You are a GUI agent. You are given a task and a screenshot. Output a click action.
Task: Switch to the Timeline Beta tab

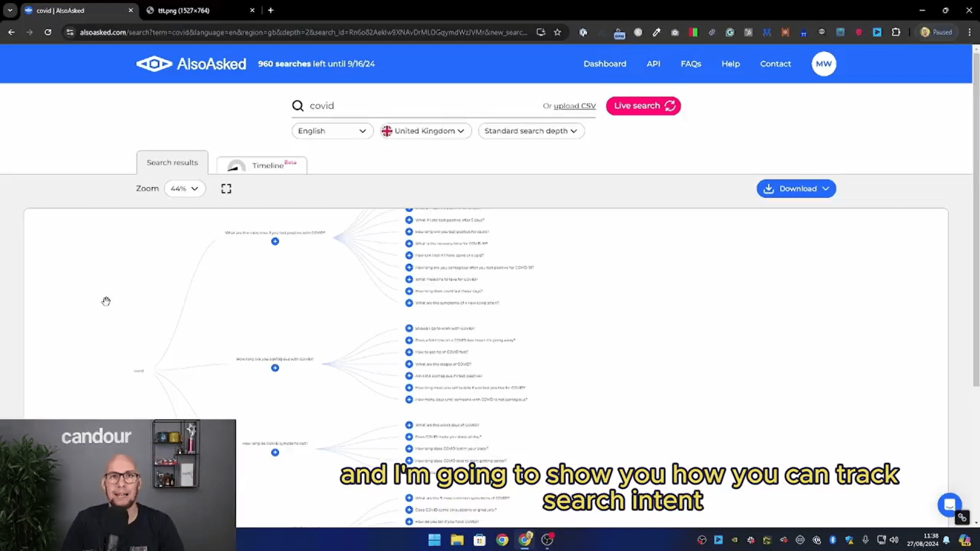pos(262,165)
